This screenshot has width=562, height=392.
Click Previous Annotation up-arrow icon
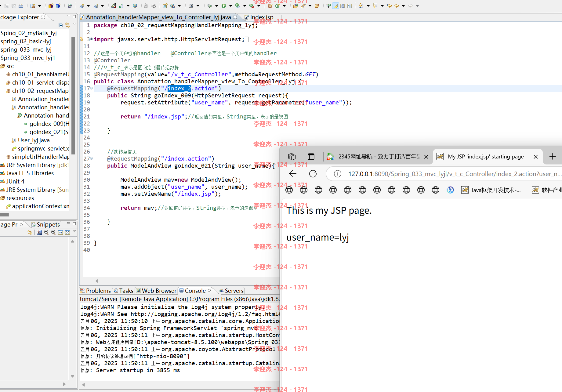(x=375, y=6)
